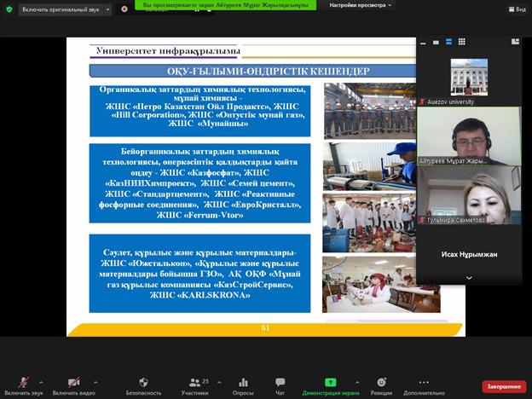The height and width of the screenshot is (399, 532).
Task: Open the Реакции reactions icon
Action: coord(381,382)
